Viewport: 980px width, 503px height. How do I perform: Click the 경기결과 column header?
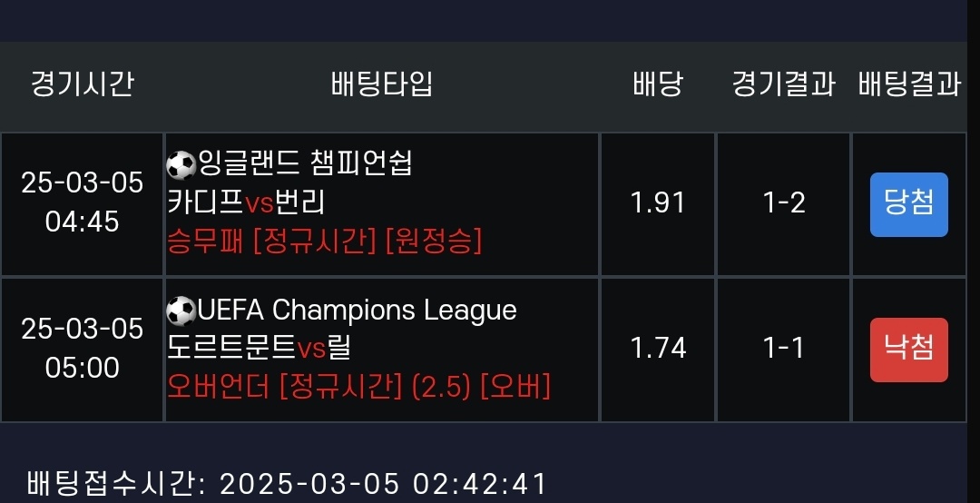783,84
